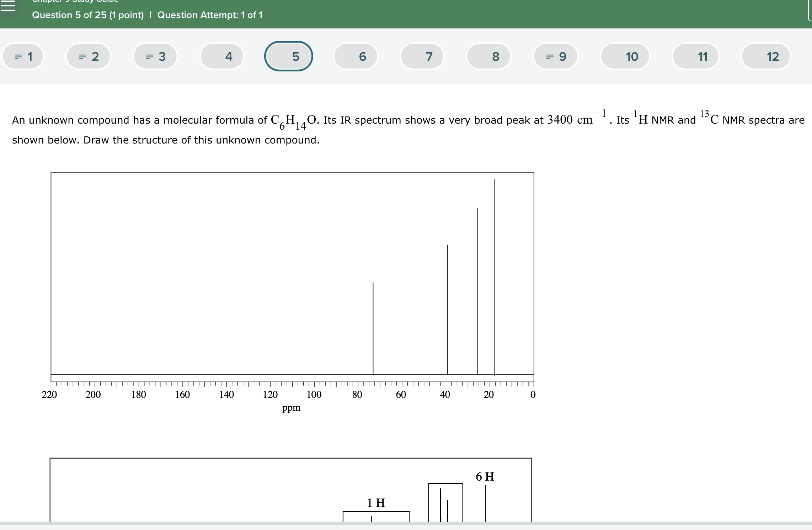Go to question 3

click(x=155, y=56)
